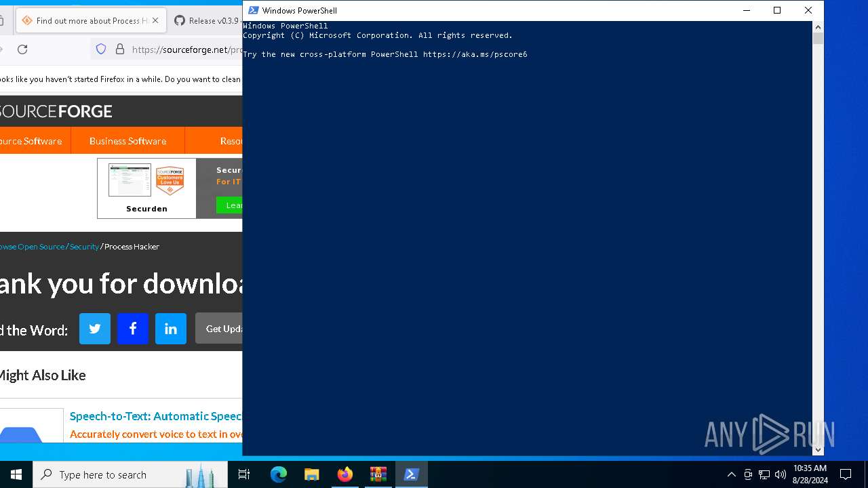Open Task View from taskbar

[244, 474]
